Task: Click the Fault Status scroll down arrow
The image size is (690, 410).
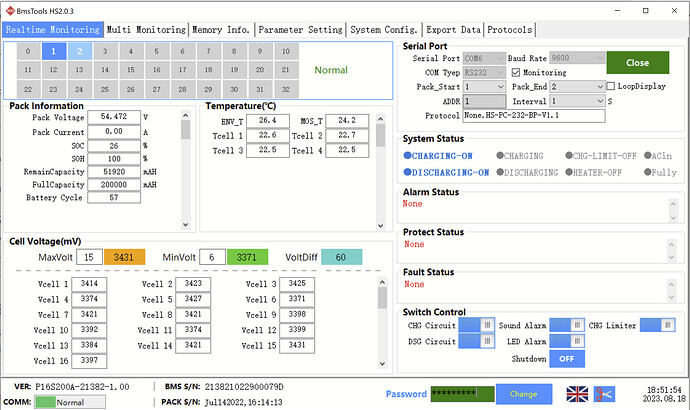Action: pos(672,298)
